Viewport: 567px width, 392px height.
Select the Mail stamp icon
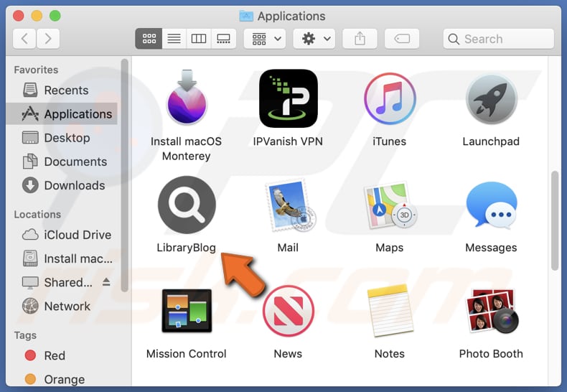pos(291,206)
